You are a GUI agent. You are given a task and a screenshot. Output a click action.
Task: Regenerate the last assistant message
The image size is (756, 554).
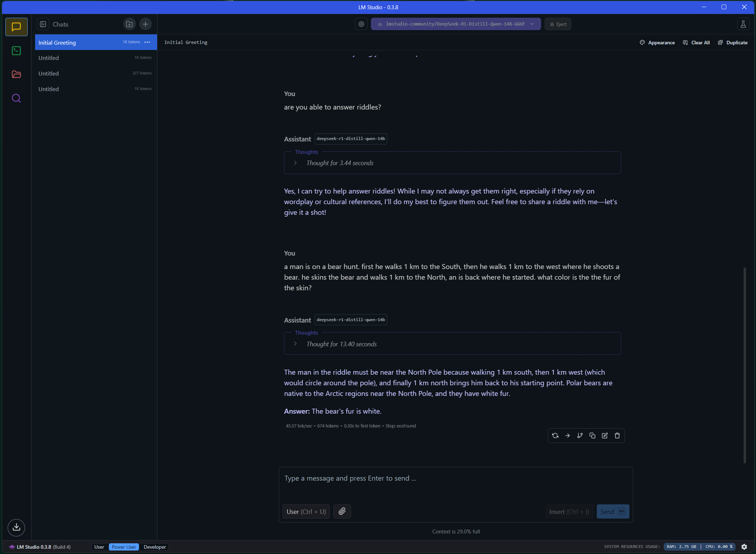coord(555,436)
